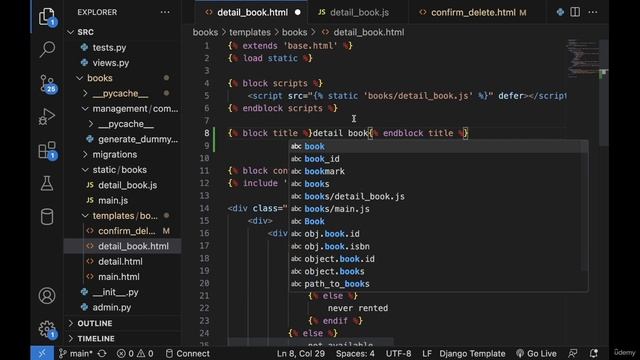The height and width of the screenshot is (360, 640).
Task: Click the split editor right icon
Action: (x=575, y=12)
